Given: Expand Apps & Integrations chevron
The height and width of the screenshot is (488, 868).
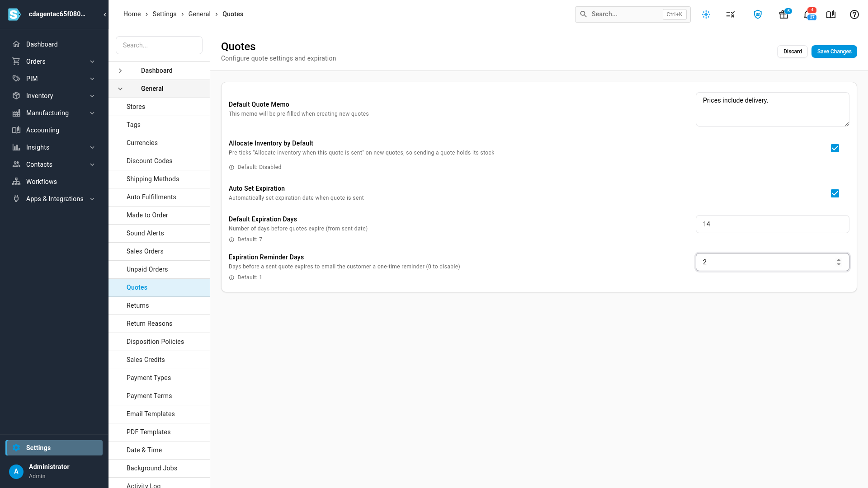Looking at the screenshot, I should click(92, 199).
